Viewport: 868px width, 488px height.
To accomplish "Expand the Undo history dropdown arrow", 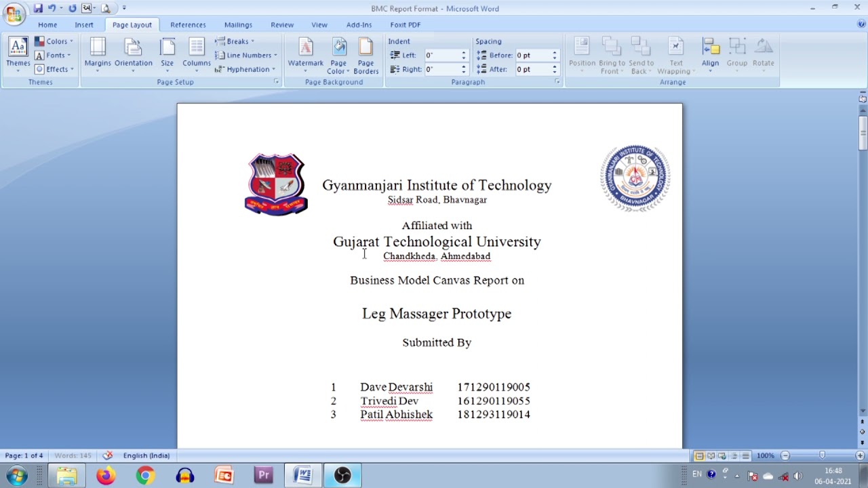I will (x=61, y=8).
